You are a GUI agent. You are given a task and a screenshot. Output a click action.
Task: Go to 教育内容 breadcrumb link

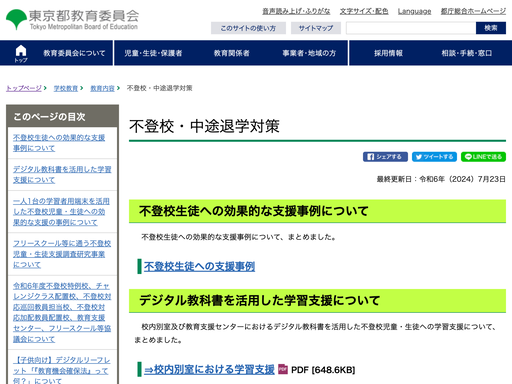pyautogui.click(x=102, y=88)
